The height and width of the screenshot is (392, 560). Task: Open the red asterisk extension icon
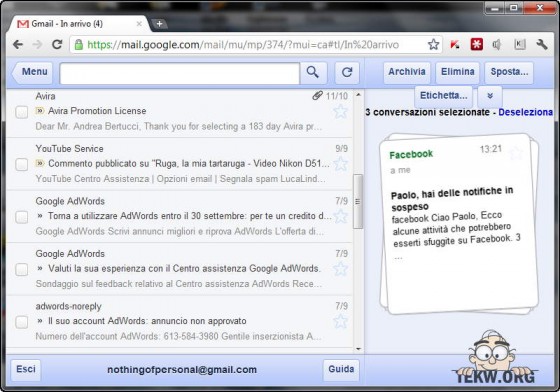[x=476, y=44]
